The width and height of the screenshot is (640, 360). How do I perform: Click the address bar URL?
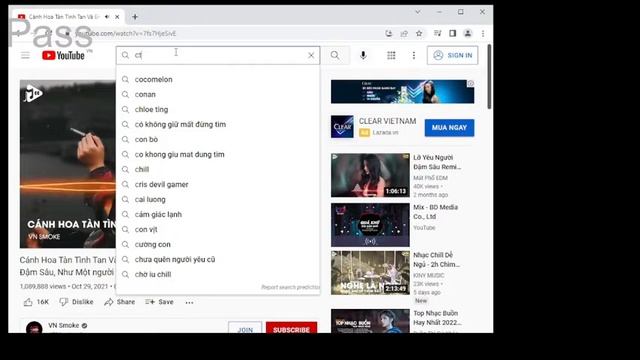coord(127,33)
